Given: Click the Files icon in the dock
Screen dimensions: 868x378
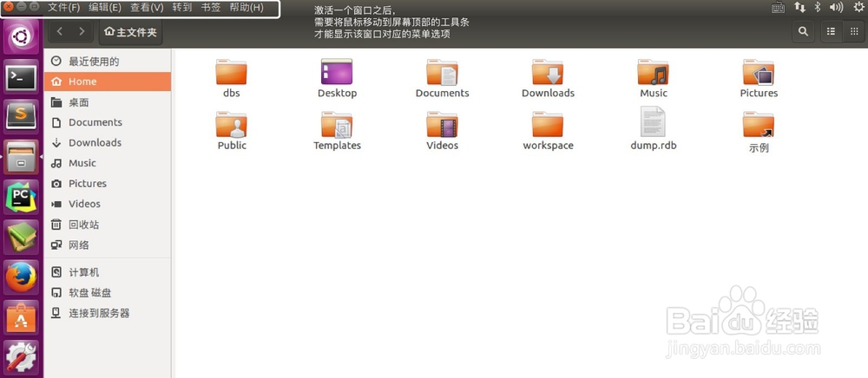Looking at the screenshot, I should 22,158.
